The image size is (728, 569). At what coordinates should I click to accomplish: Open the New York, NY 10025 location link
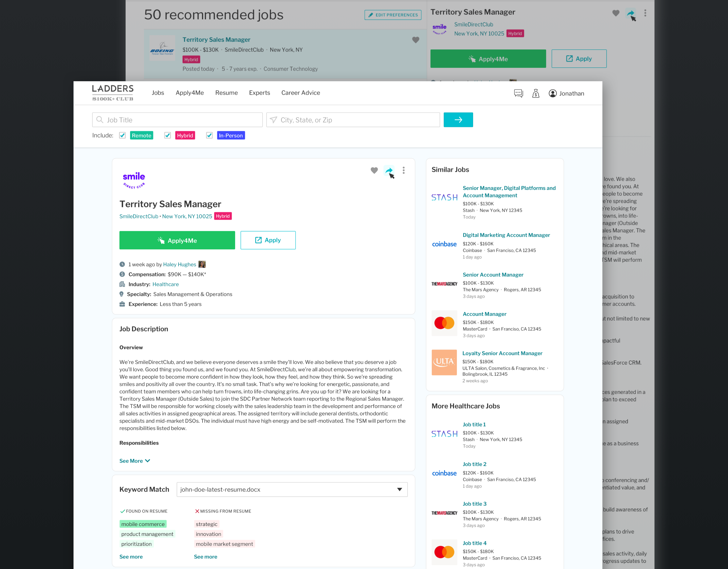click(187, 216)
